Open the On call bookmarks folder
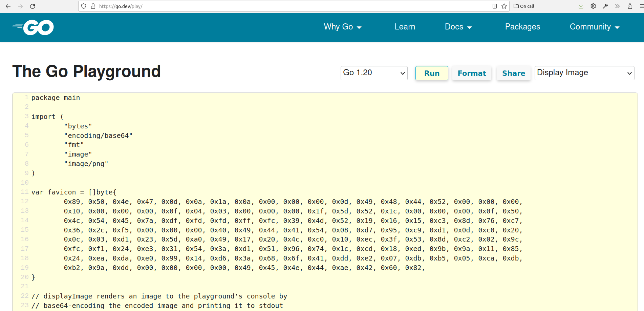This screenshot has height=311, width=644. 524,6
